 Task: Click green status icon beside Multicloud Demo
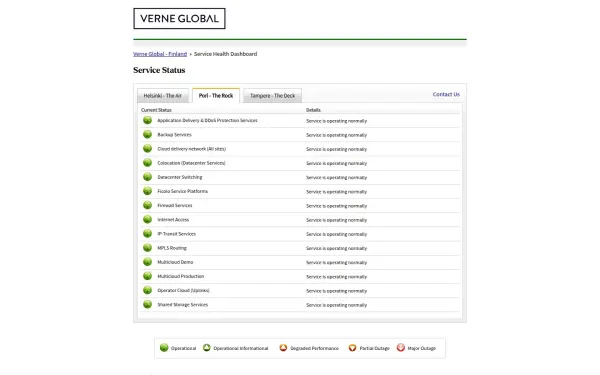point(147,262)
